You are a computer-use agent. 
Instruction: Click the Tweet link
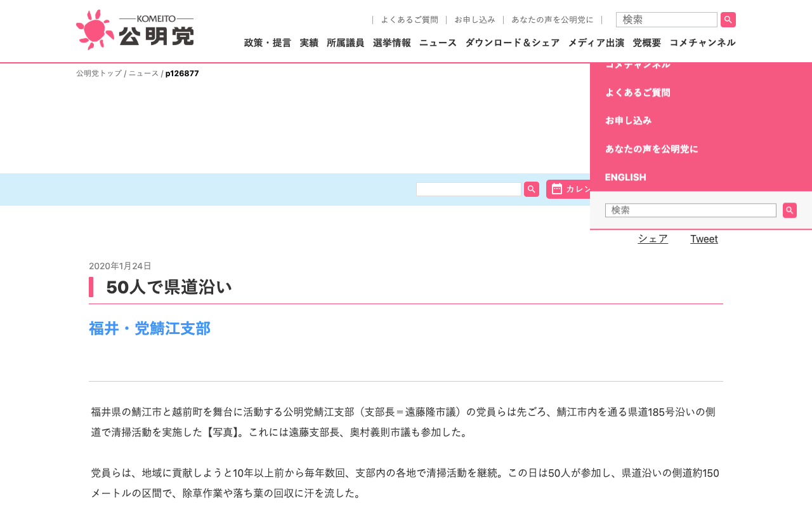(x=704, y=239)
